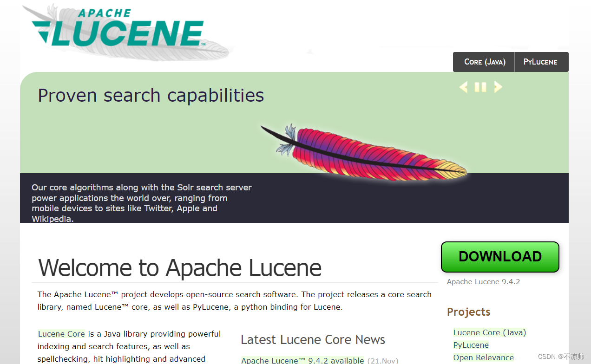Open the Core (Java) menu tab
Image resolution: width=591 pixels, height=364 pixels.
click(x=484, y=62)
